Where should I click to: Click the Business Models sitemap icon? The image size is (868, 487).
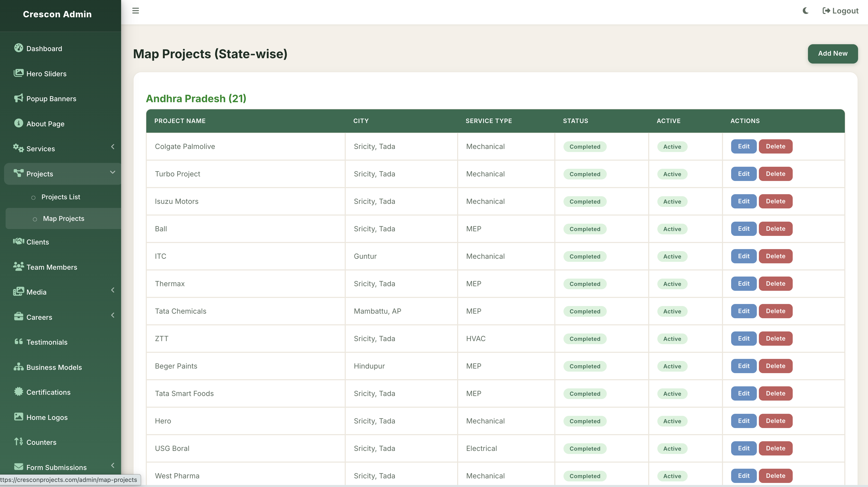click(19, 367)
